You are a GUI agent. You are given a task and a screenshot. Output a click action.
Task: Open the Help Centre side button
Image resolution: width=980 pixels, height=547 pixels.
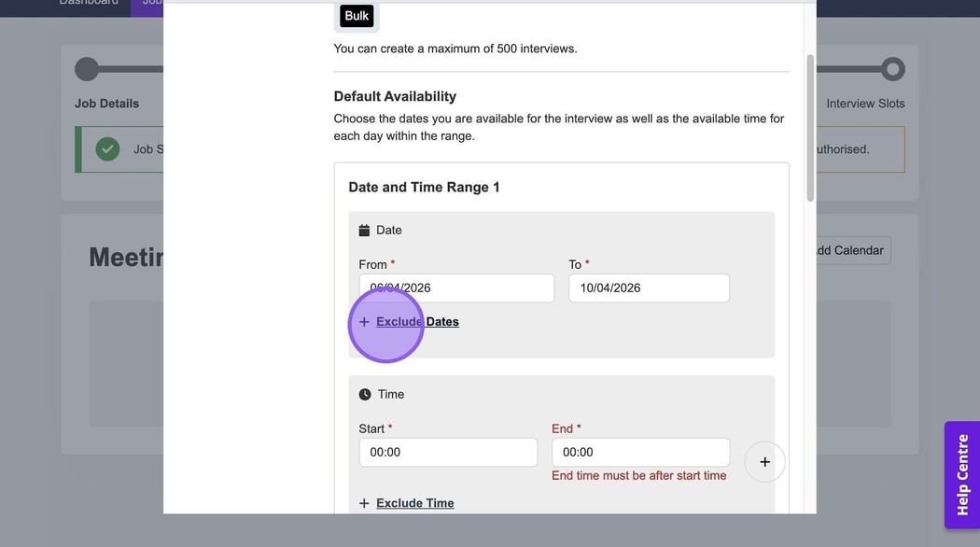961,474
